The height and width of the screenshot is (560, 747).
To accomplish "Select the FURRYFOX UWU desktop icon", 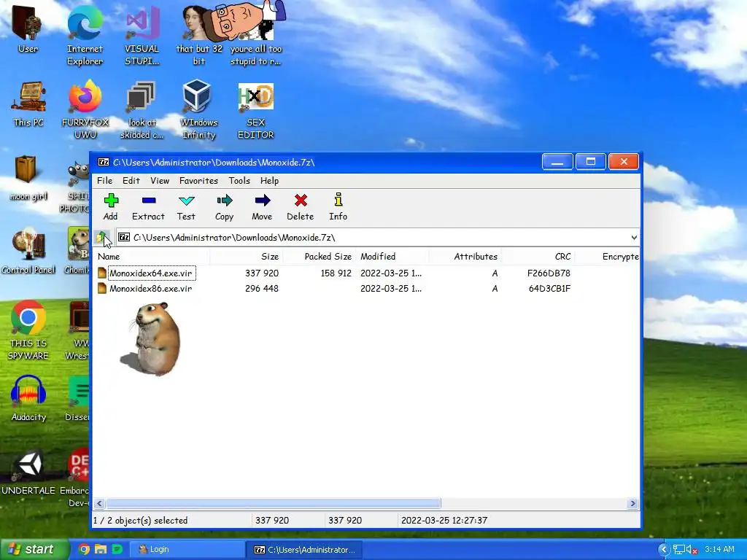I will click(x=85, y=109).
